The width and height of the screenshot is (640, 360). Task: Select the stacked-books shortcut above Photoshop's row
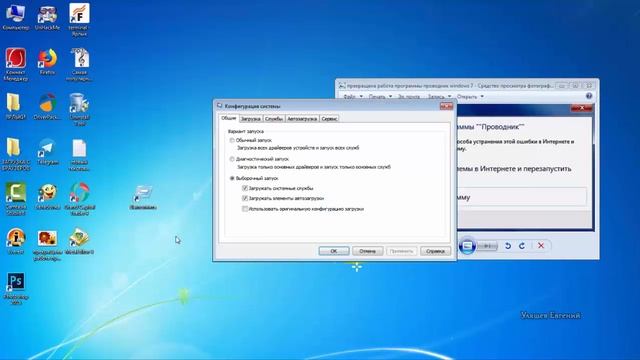[79, 241]
